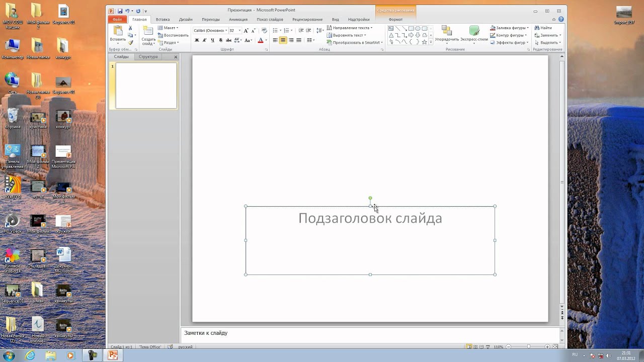Click the zoom slider in status bar
644x362 pixels.
(528, 347)
